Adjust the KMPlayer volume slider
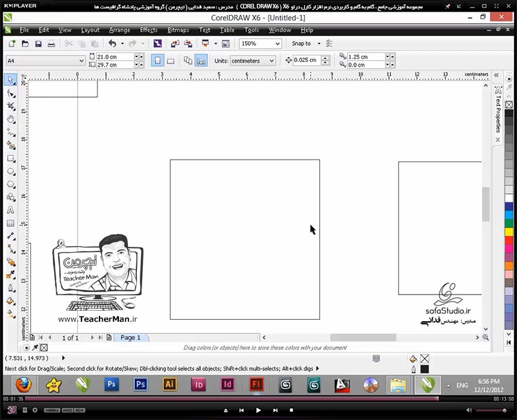The height and width of the screenshot is (420, 517). [x=491, y=410]
